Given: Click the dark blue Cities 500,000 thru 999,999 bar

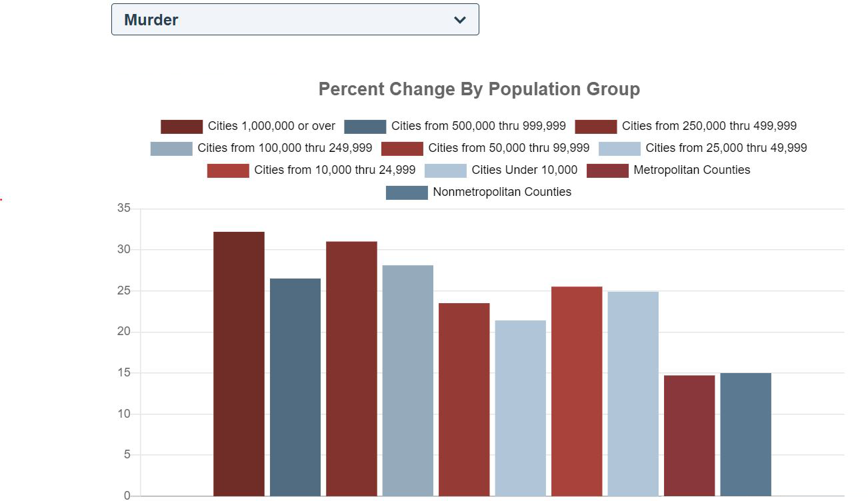Looking at the screenshot, I should pos(295,386).
